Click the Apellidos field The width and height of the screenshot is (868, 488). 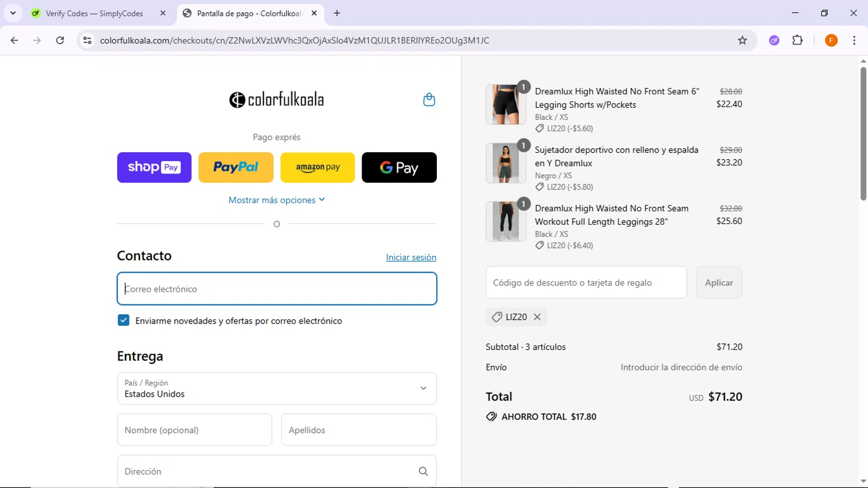pyautogui.click(x=359, y=430)
